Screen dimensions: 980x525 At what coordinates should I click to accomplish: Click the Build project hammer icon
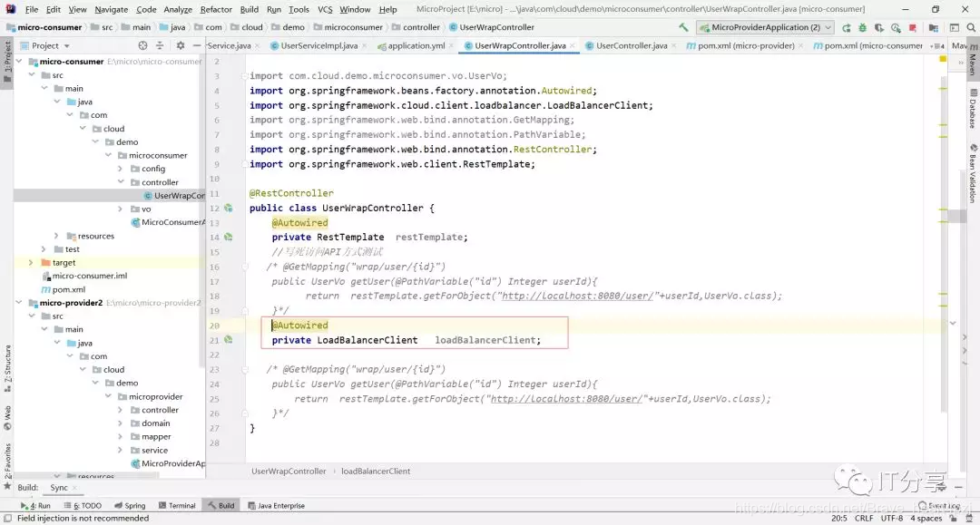pyautogui.click(x=683, y=27)
